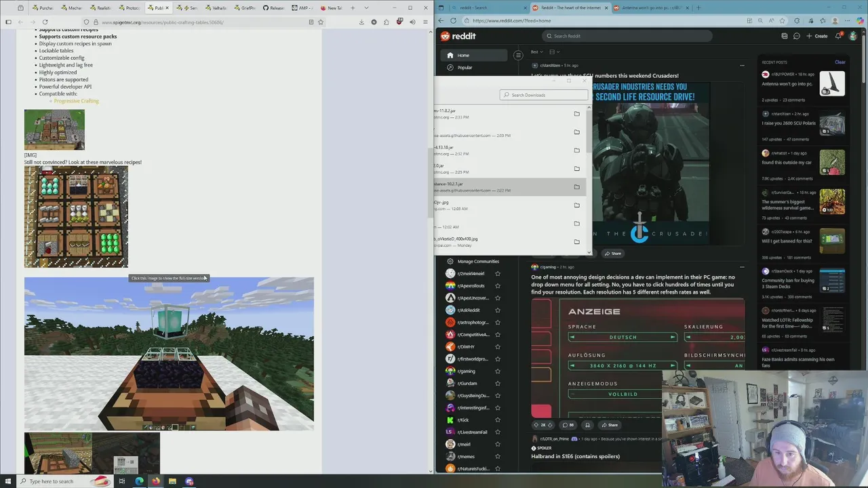
Task: Favorite the r/Gundam community star
Action: point(498,384)
